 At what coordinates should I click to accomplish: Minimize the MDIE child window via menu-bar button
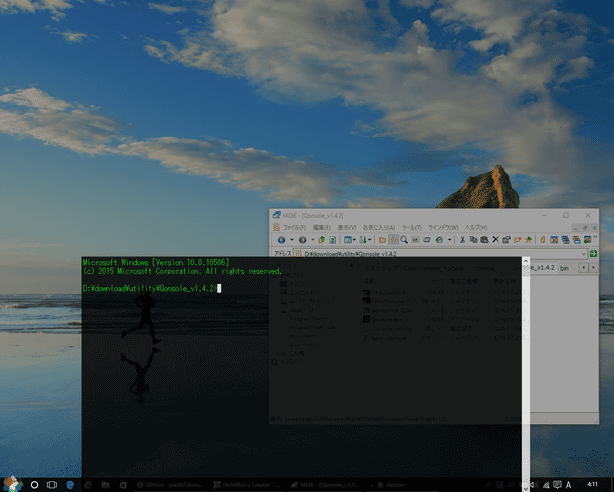pos(576,228)
